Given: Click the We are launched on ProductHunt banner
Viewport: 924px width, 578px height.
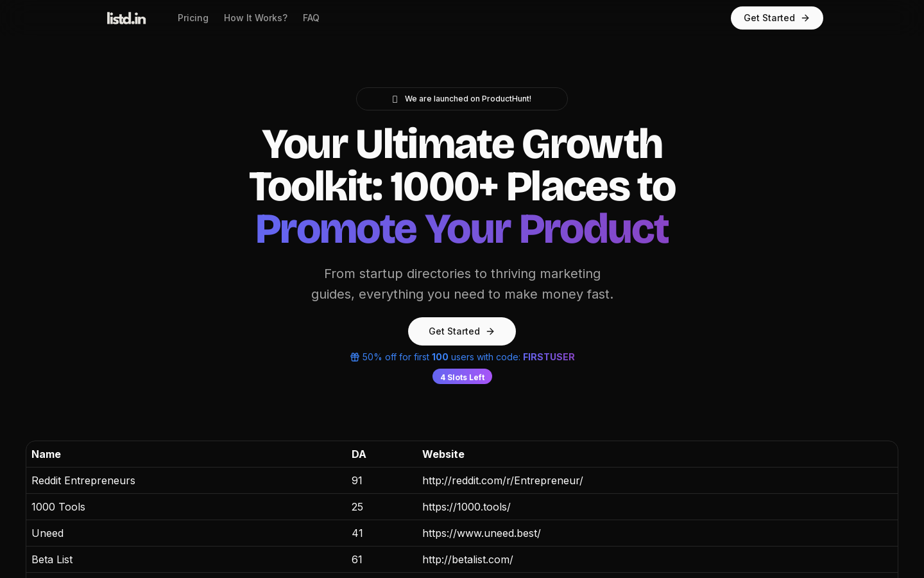Looking at the screenshot, I should (x=462, y=99).
